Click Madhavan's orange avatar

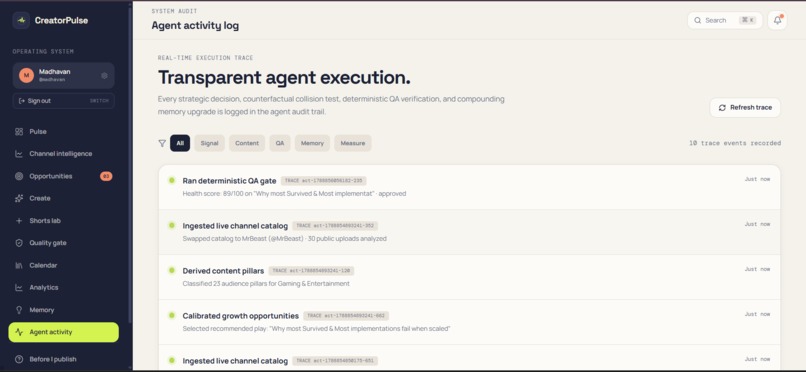coord(26,76)
